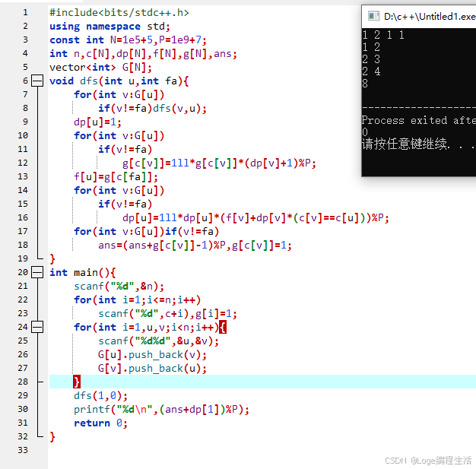
Task: Click the ans=(ans+g[c[v]]-1)%P line
Action: tap(195, 246)
